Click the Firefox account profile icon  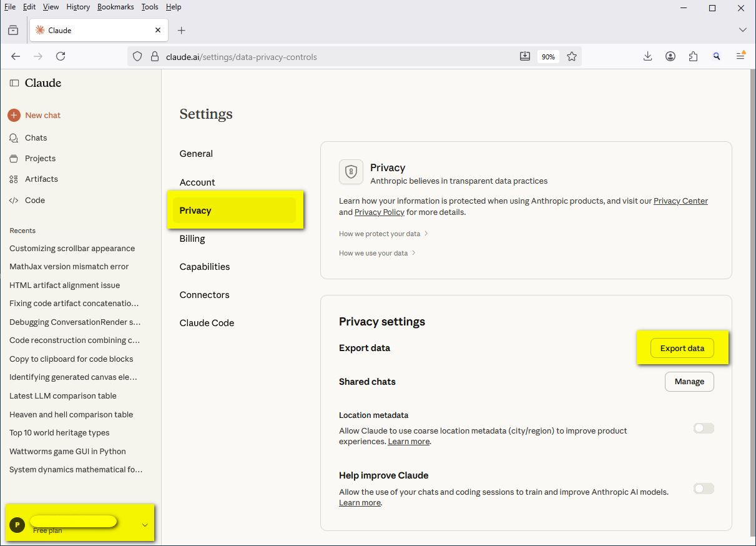[670, 56]
